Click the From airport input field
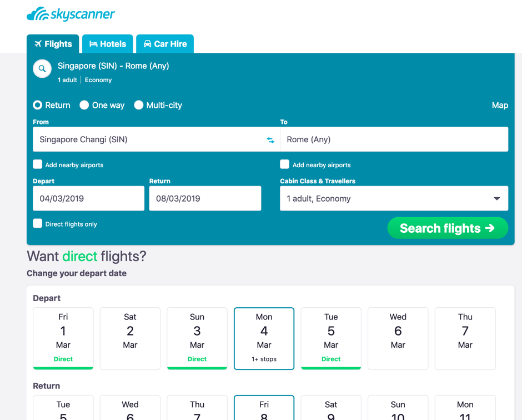522x420 pixels. pos(147,139)
